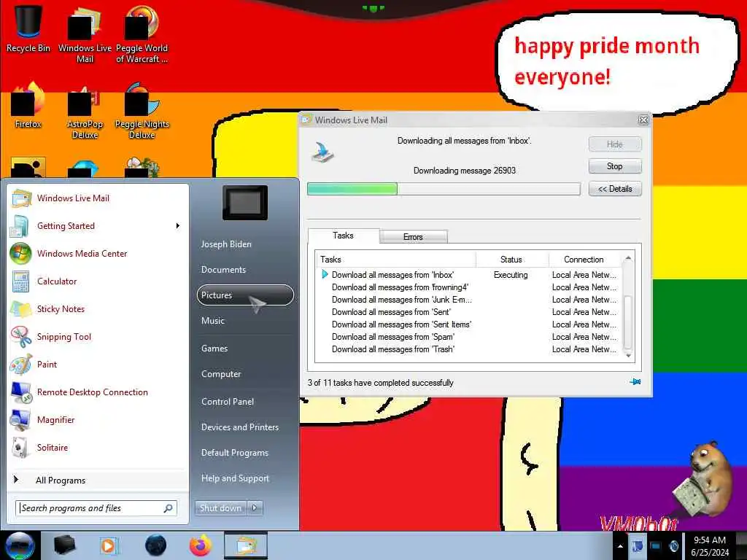The image size is (747, 560).
Task: Click the task list scrollbar thumb
Action: 628,323
